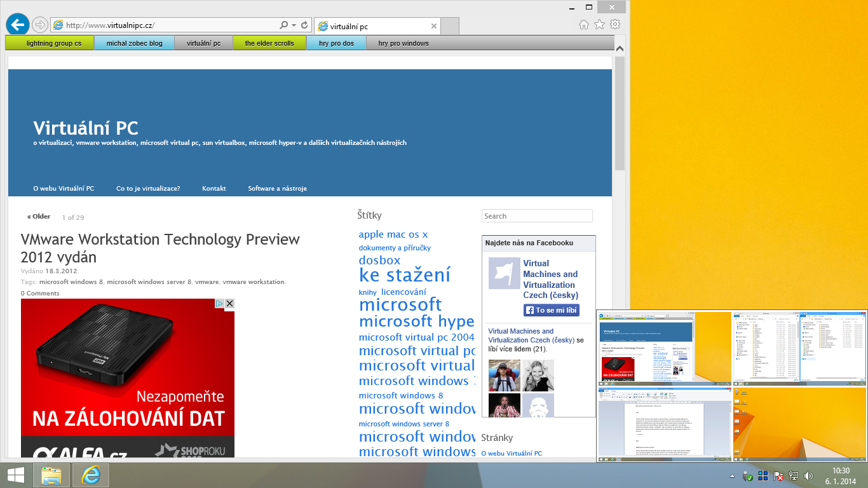Click the Back navigation arrow
Viewport: 868px width, 488px height.
point(17,24)
